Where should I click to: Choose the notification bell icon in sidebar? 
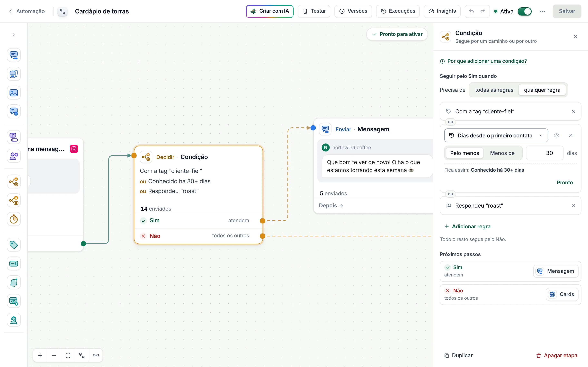14,283
